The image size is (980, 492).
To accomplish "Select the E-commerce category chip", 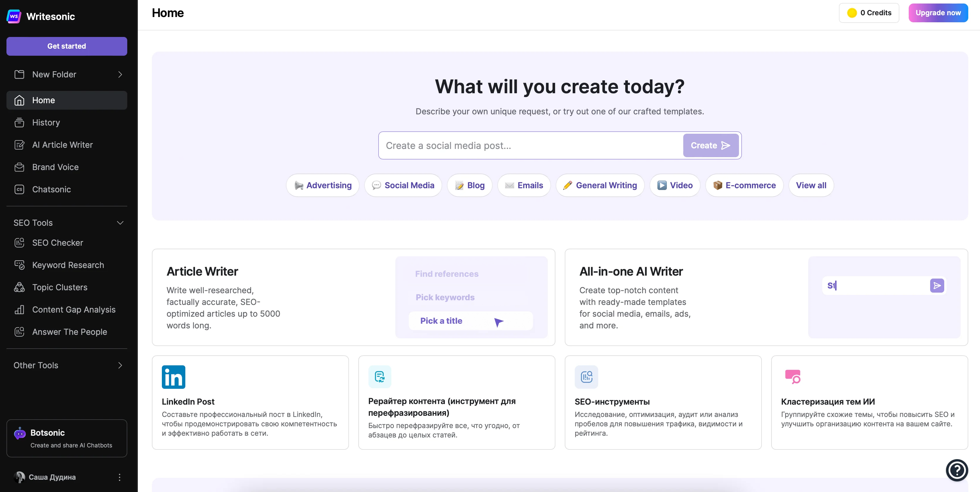I will click(x=744, y=185).
